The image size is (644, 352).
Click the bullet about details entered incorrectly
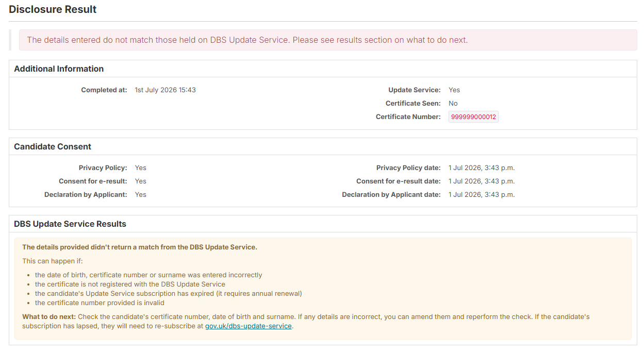pos(148,275)
